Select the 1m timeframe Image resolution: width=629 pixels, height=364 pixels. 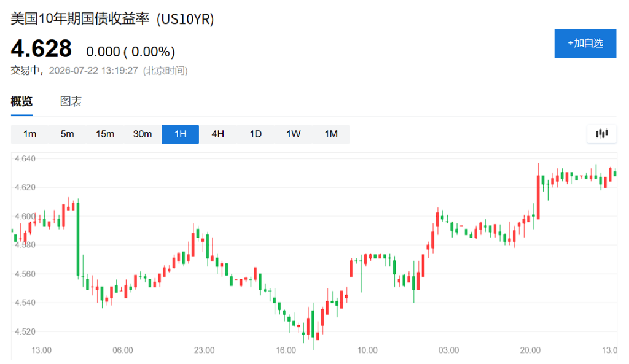[x=29, y=134]
